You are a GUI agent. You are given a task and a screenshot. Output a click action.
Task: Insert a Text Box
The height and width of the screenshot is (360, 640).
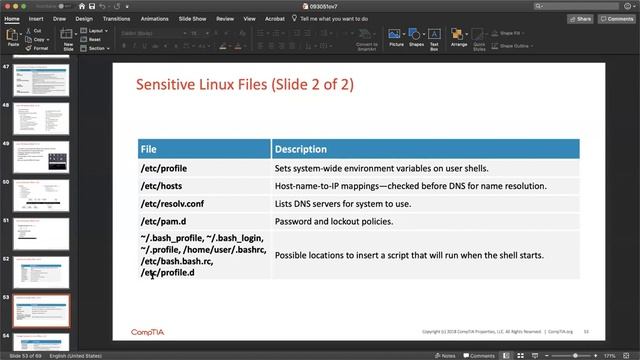pos(434,39)
